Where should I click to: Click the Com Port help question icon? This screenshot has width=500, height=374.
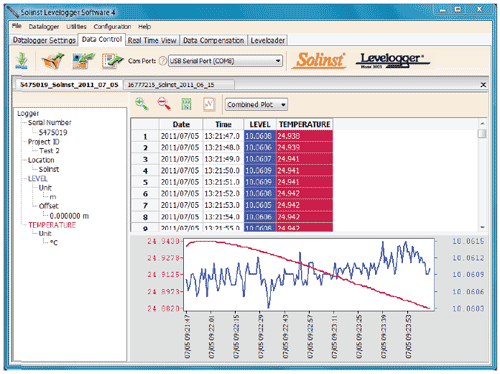pos(163,61)
